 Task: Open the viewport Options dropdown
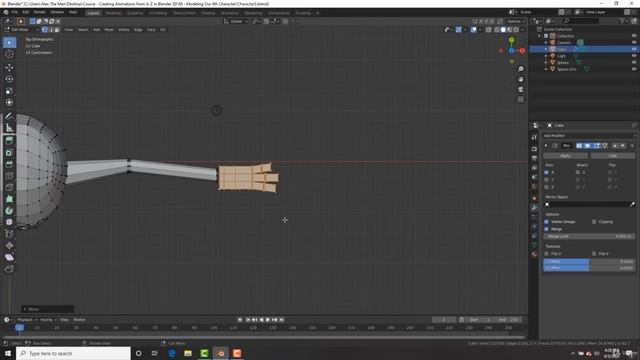pos(516,21)
